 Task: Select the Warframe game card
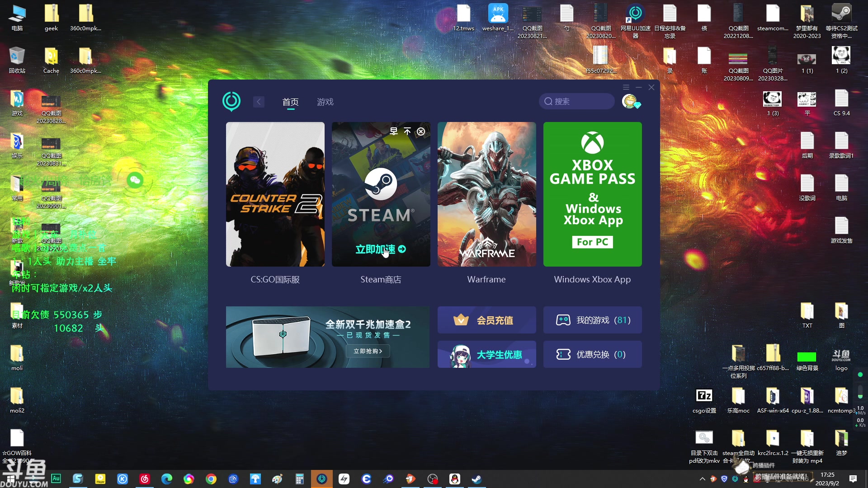pyautogui.click(x=487, y=194)
